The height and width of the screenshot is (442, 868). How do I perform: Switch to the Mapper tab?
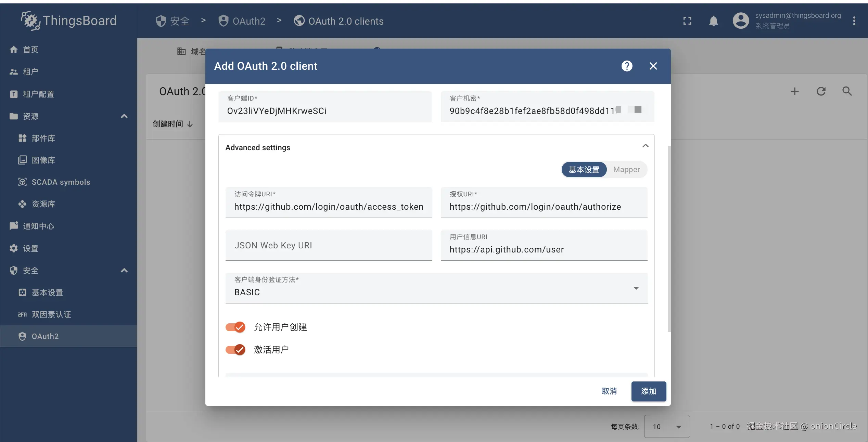tap(626, 170)
